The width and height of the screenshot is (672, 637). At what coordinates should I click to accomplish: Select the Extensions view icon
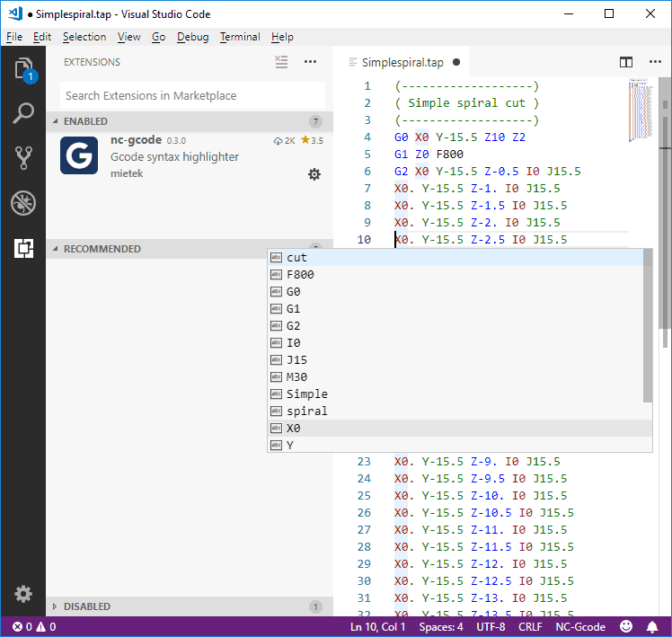(23, 248)
